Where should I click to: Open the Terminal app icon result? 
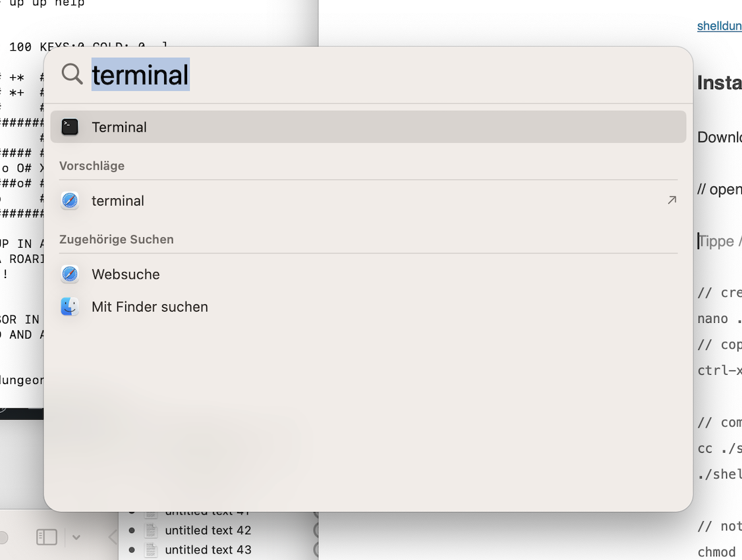point(70,127)
